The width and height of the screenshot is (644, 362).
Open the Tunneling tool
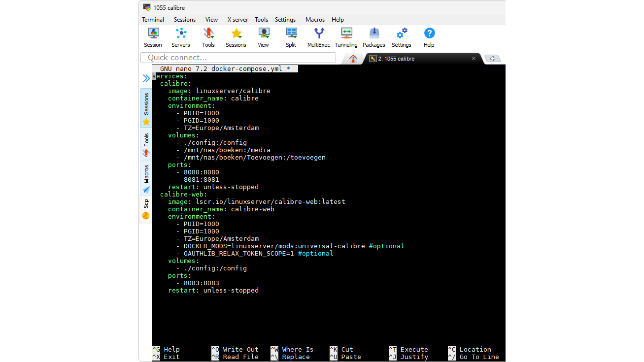coord(346,37)
